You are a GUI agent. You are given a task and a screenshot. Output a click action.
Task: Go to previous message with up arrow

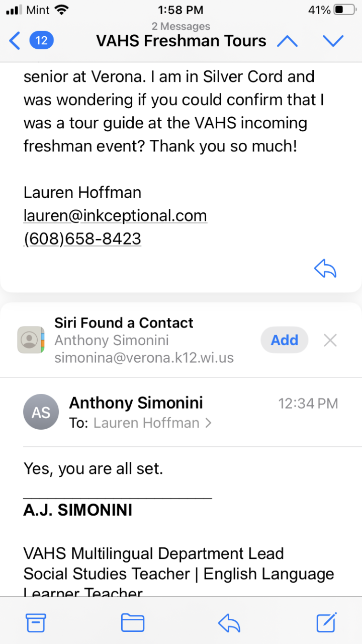pos(288,41)
